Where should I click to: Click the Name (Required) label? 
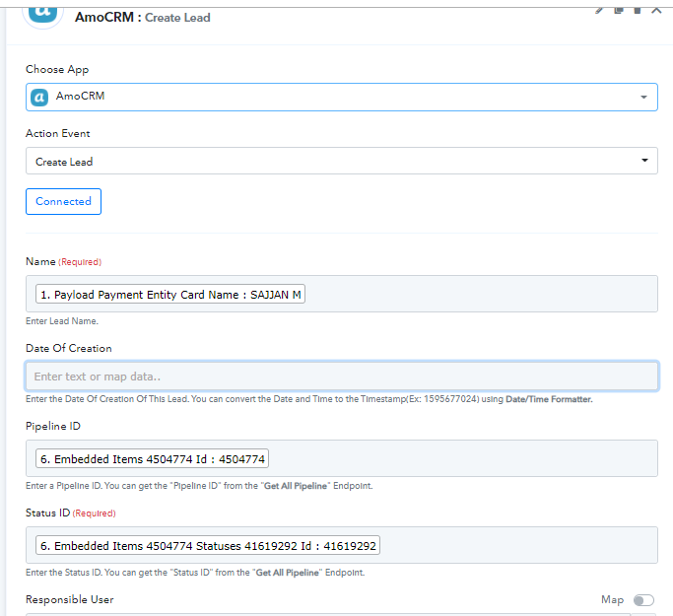click(63, 261)
